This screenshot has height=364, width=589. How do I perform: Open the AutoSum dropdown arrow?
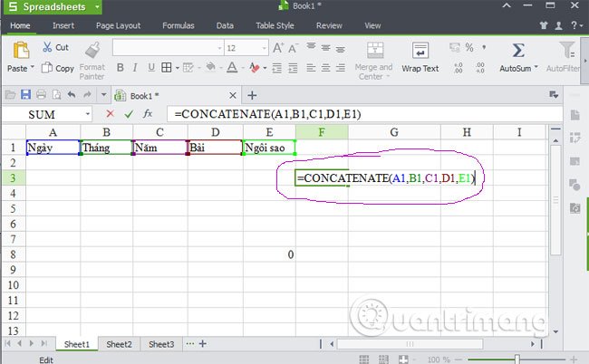[x=536, y=67]
